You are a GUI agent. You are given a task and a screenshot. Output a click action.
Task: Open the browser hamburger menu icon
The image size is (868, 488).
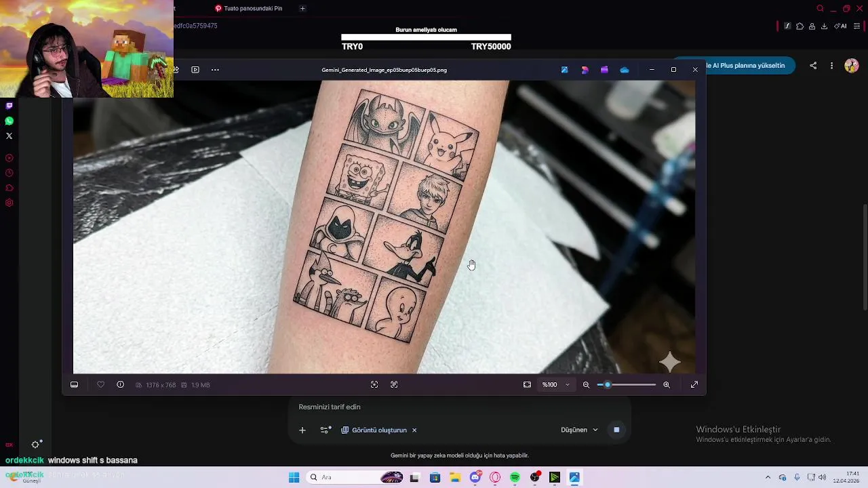856,26
